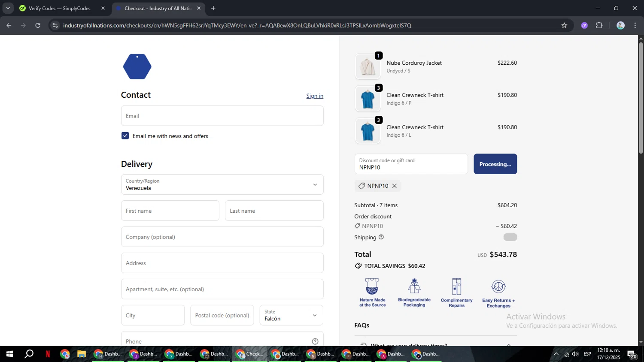Open the taskbar Check... Chrome window

pyautogui.click(x=250, y=354)
